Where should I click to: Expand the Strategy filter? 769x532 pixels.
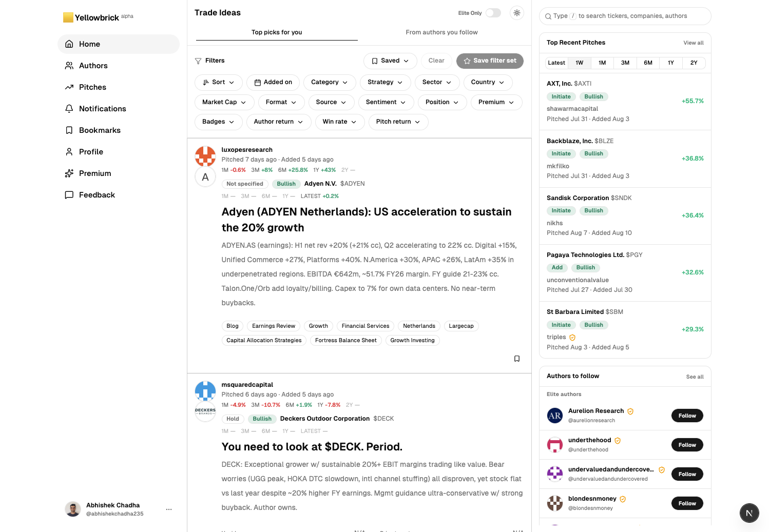(385, 82)
